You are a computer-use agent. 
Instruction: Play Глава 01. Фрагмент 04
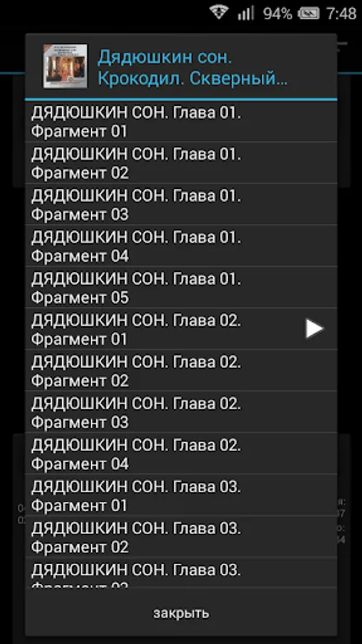coord(181,245)
